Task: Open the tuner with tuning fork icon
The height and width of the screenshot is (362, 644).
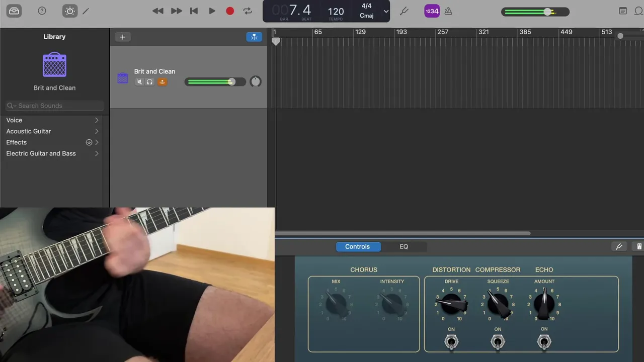Action: [404, 11]
